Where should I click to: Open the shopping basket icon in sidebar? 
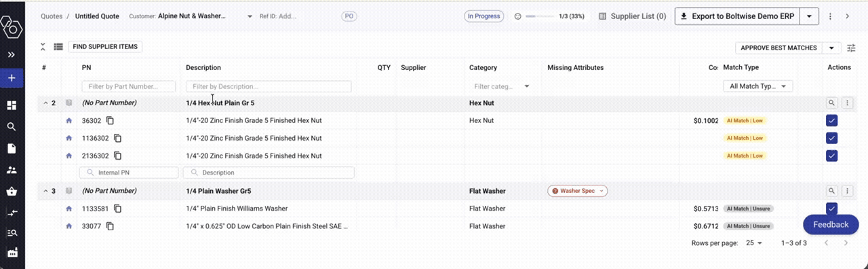point(12,191)
